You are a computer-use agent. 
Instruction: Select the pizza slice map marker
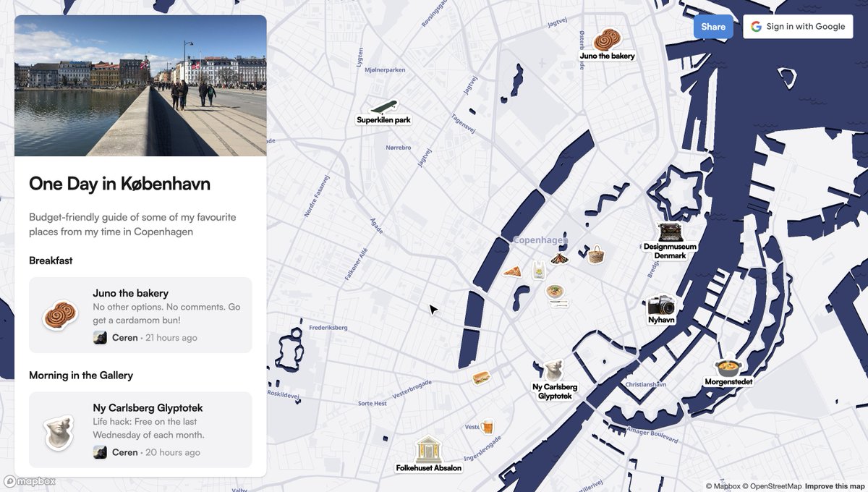(x=512, y=271)
